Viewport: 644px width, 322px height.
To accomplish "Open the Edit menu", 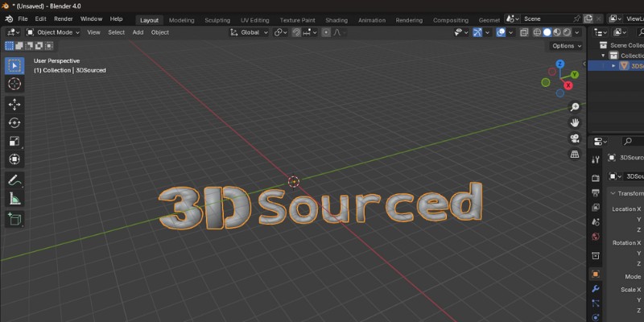I will coord(41,19).
